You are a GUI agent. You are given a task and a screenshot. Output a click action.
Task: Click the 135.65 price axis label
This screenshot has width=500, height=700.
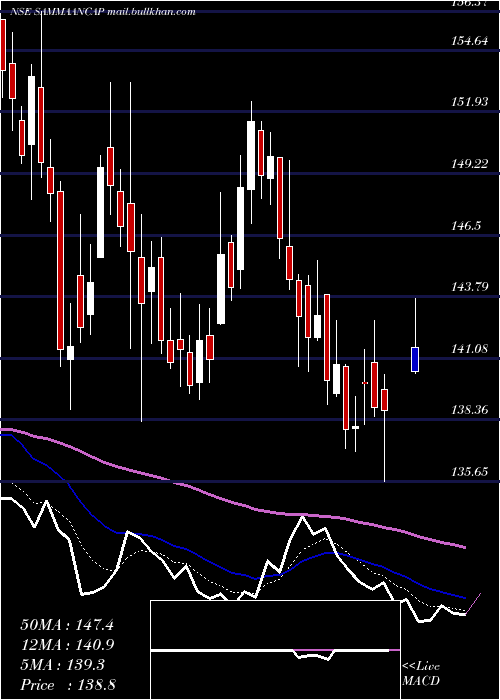pos(470,471)
